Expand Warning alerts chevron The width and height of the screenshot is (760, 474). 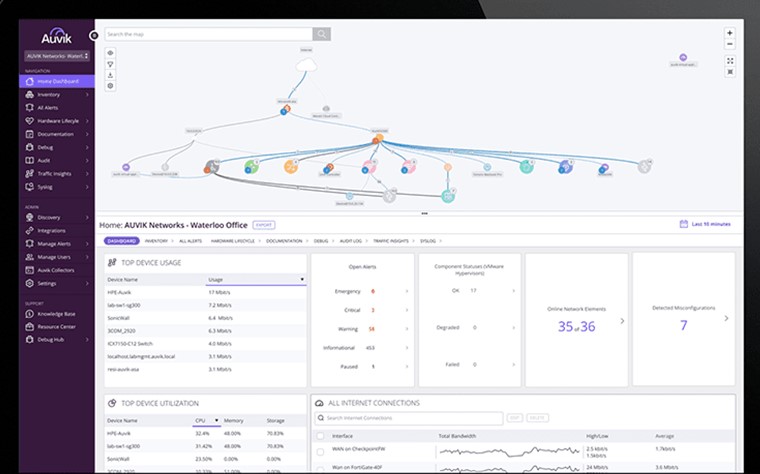(407, 329)
